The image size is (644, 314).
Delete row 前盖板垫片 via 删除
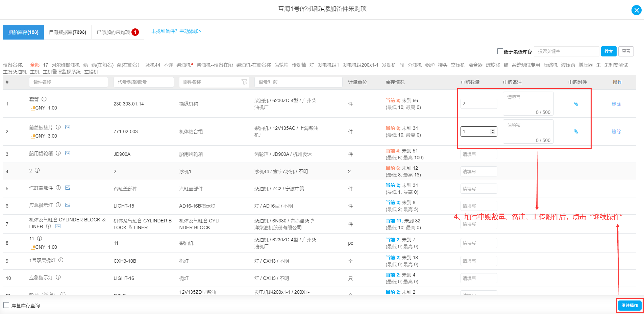(616, 131)
